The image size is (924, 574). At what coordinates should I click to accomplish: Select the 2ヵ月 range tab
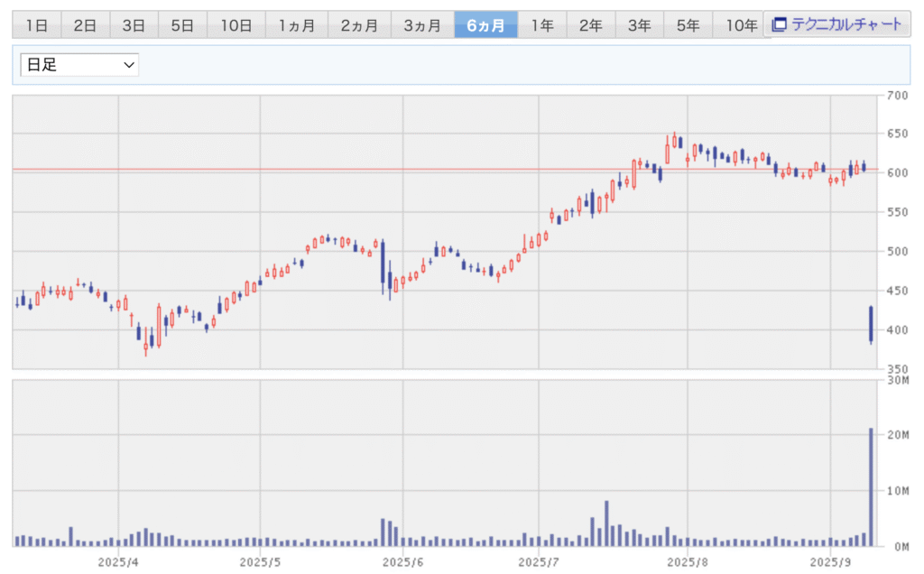click(358, 25)
